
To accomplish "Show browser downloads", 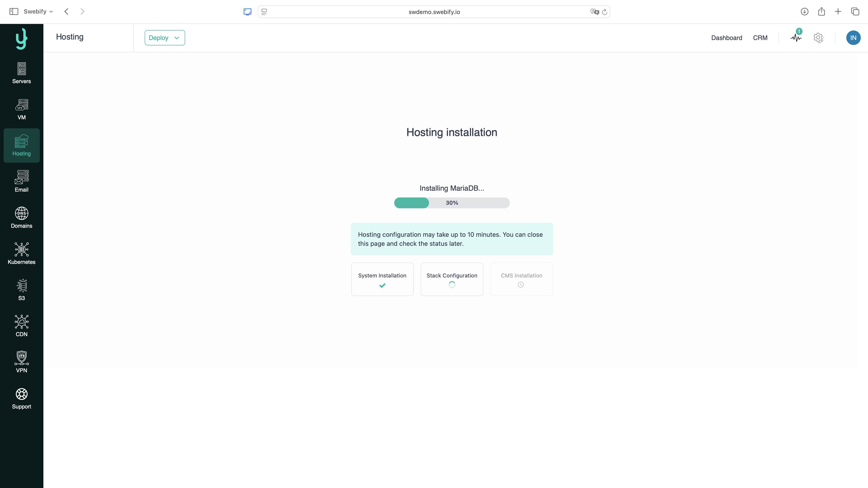I will pos(804,12).
